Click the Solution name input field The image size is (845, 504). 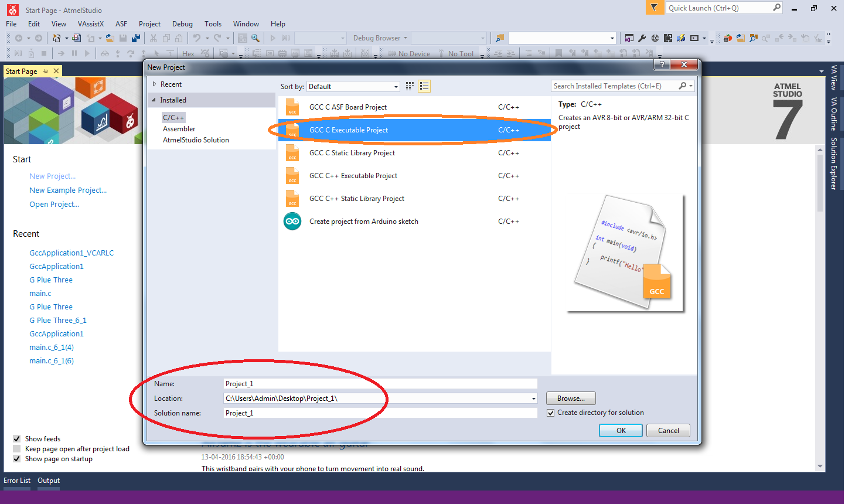[x=380, y=413]
